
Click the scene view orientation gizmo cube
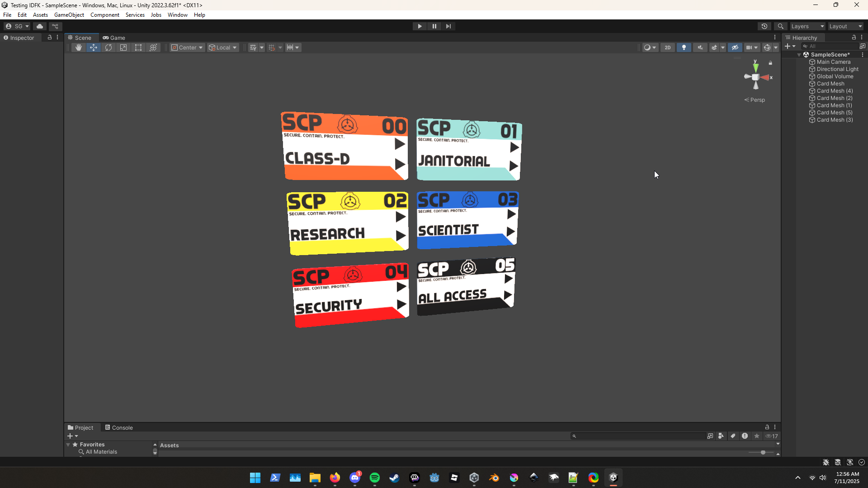[x=755, y=77]
